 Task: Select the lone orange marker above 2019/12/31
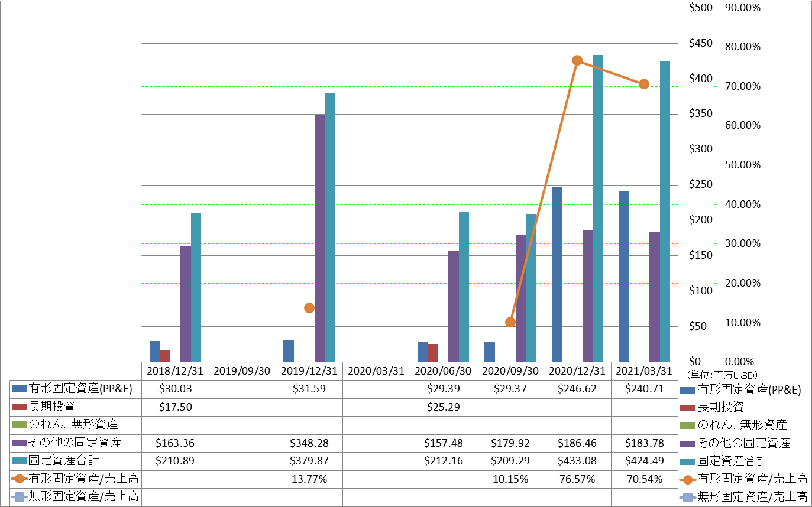coord(309,308)
